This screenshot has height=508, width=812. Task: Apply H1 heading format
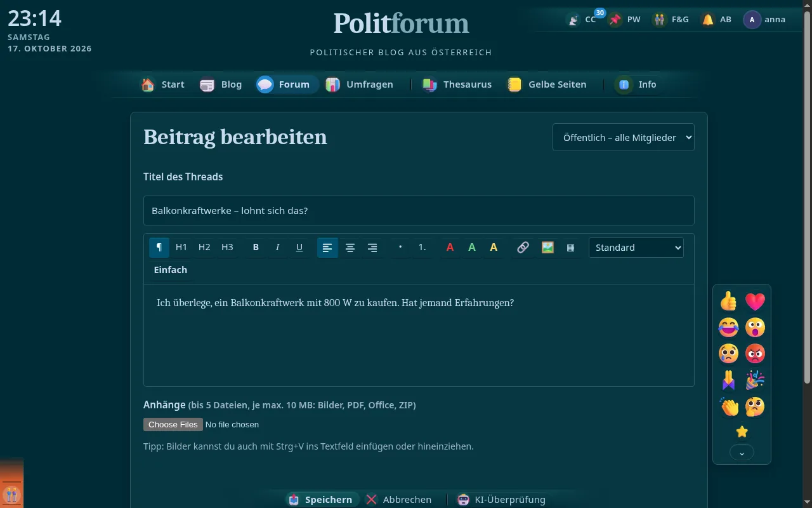(181, 248)
